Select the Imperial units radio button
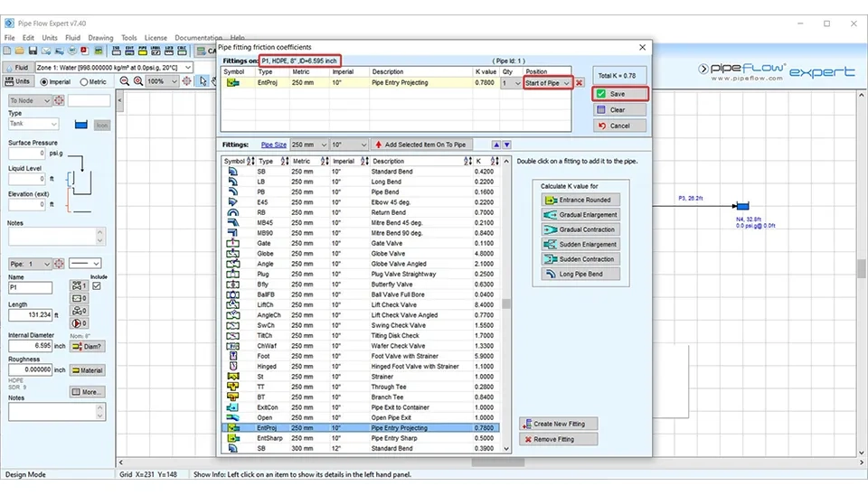 (x=42, y=81)
